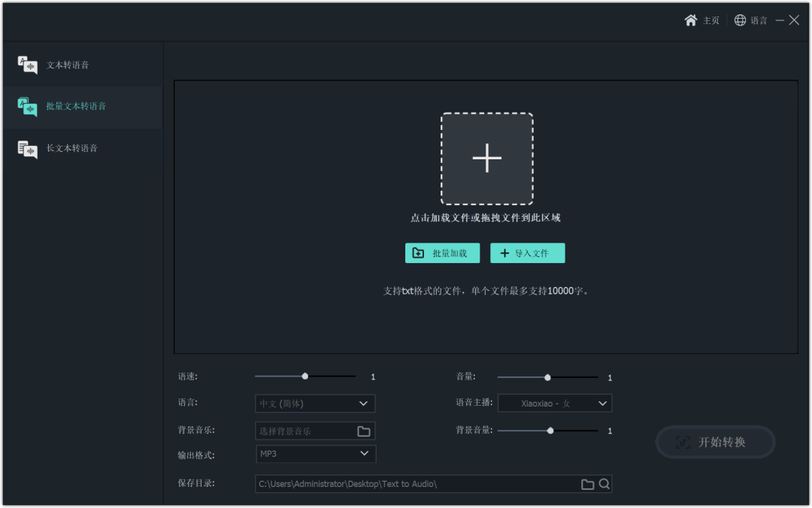Open the language (语言) globe icon
This screenshot has width=812, height=508.
(x=740, y=20)
